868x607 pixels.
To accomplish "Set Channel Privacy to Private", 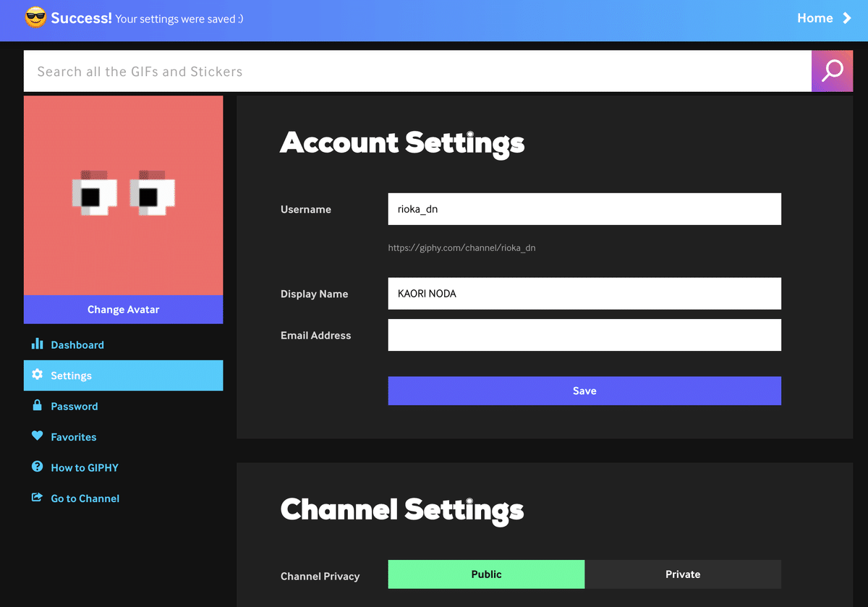I will [x=683, y=574].
